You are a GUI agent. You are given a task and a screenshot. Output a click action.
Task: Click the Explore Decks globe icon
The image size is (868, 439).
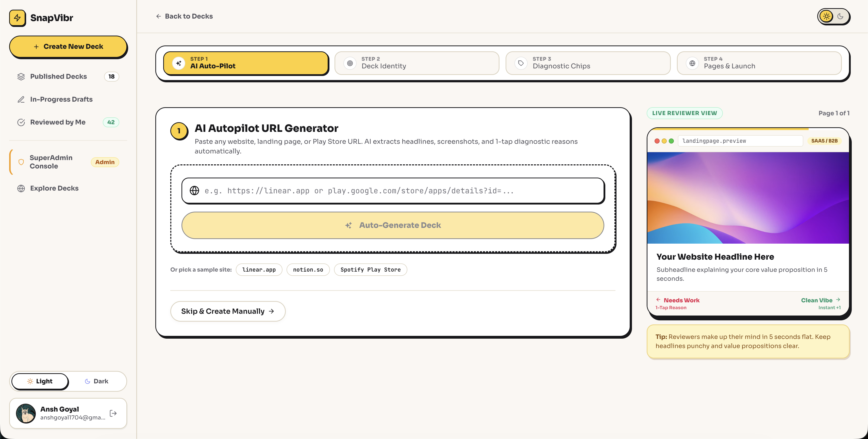click(x=21, y=189)
